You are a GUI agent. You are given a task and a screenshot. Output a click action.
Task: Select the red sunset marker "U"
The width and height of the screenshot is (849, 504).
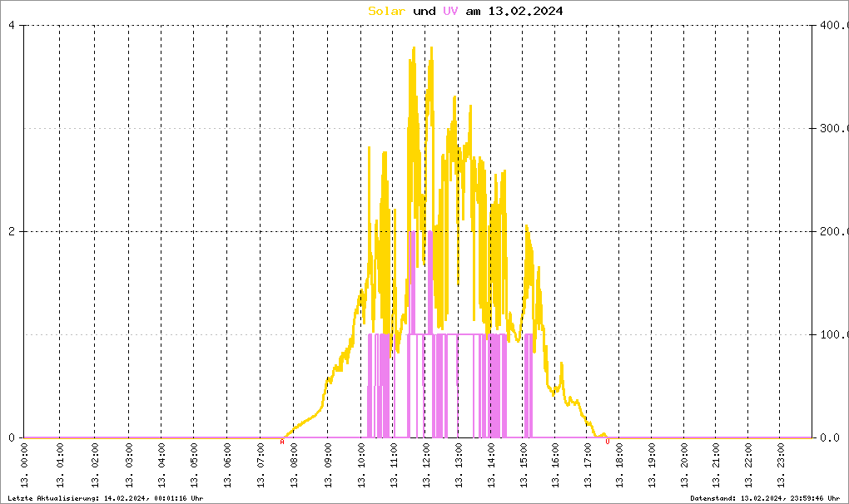click(x=607, y=442)
